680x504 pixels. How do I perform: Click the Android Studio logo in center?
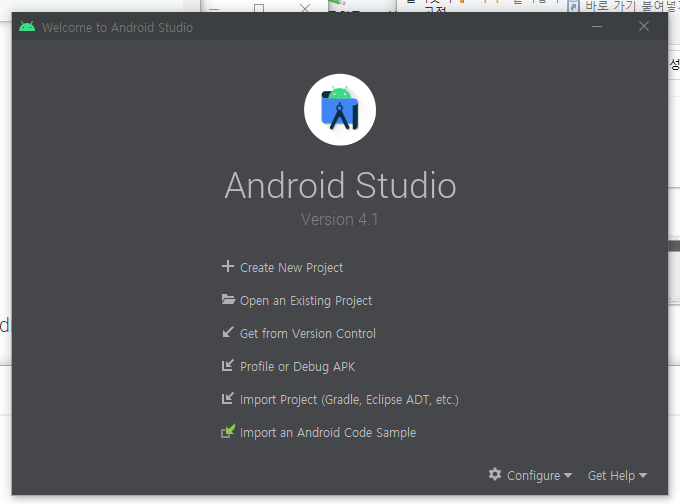tap(340, 110)
